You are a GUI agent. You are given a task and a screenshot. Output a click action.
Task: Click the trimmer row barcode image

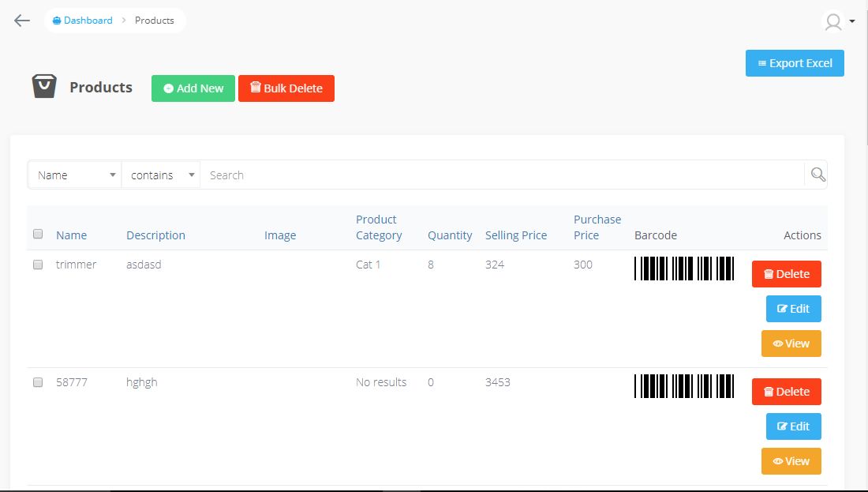tap(684, 269)
